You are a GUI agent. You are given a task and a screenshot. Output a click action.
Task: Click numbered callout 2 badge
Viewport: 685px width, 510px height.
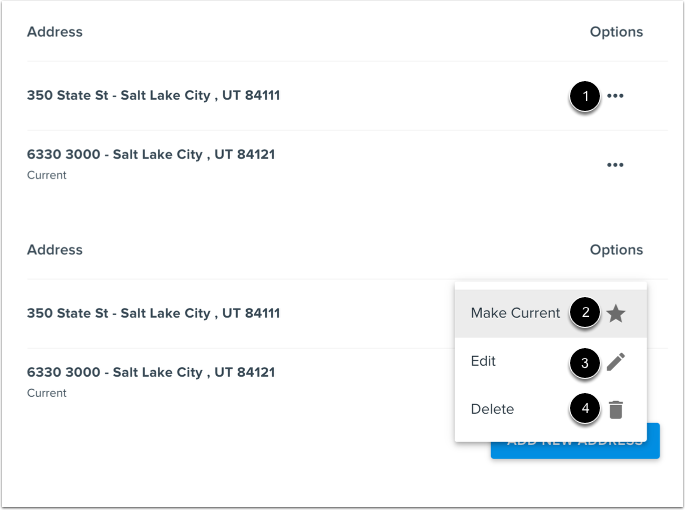pos(585,312)
